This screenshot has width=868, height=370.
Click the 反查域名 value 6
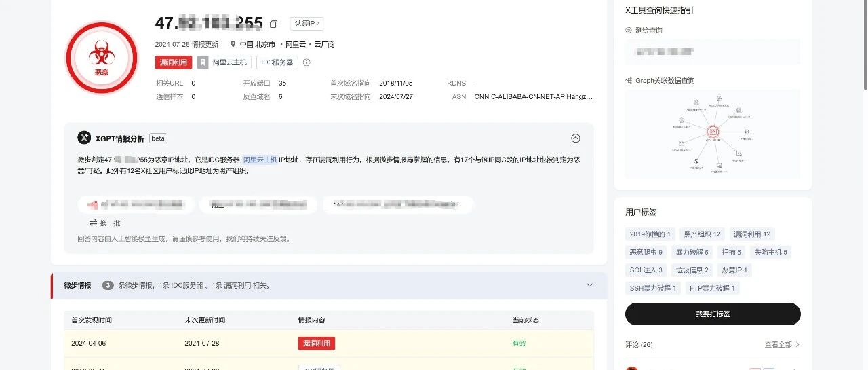(281, 97)
